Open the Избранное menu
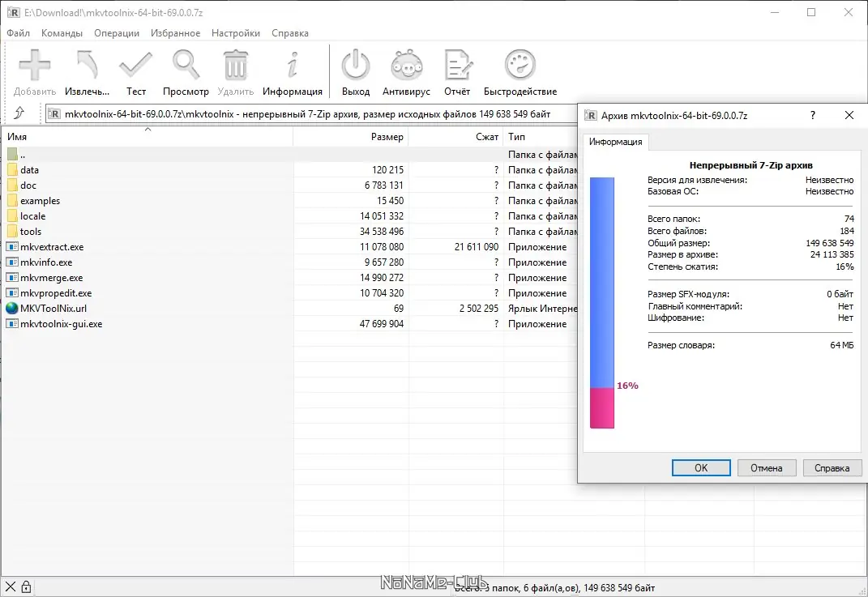The width and height of the screenshot is (868, 597). [176, 33]
